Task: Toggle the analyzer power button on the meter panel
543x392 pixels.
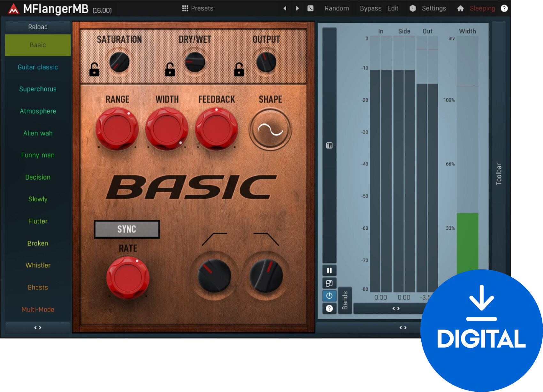Action: click(329, 296)
